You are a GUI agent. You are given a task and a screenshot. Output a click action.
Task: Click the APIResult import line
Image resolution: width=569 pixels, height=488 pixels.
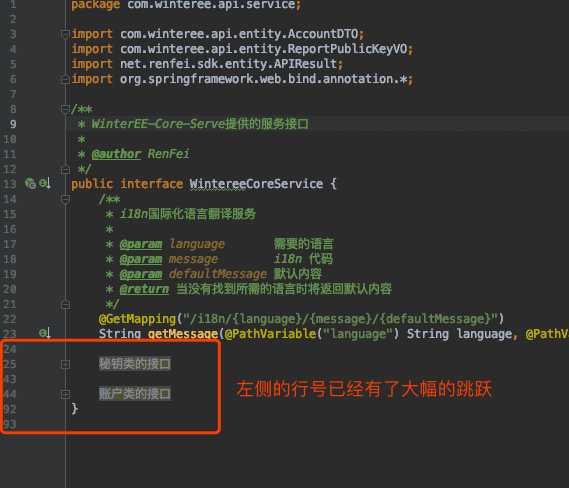[x=207, y=64]
